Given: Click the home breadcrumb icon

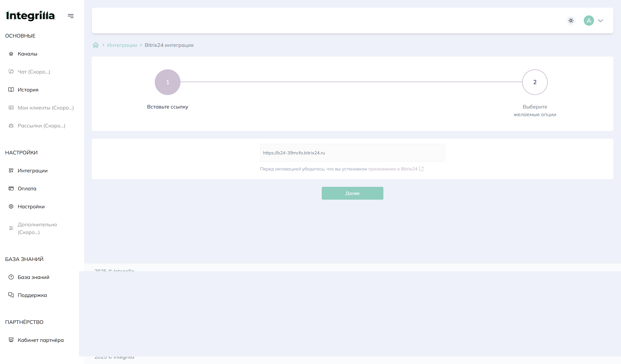Looking at the screenshot, I should (x=96, y=45).
